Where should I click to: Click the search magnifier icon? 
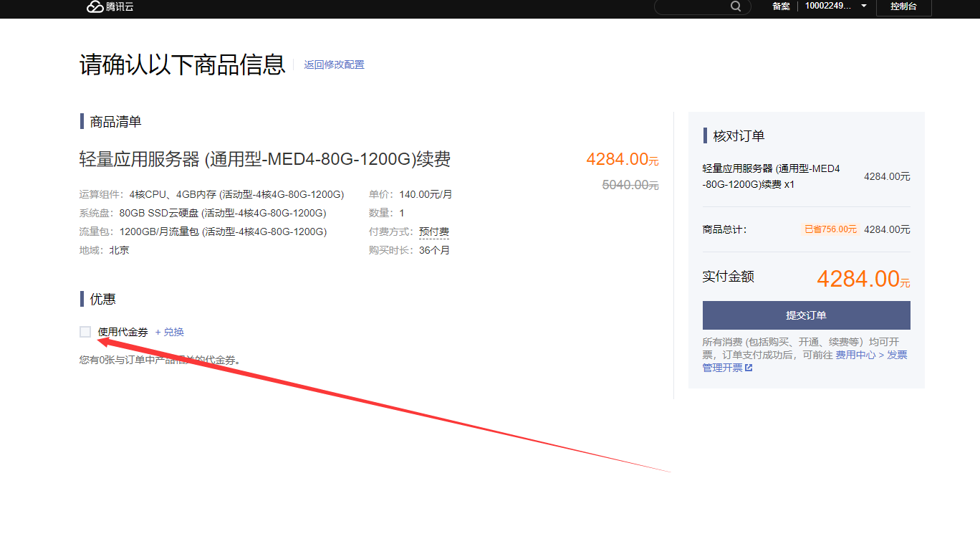click(736, 6)
